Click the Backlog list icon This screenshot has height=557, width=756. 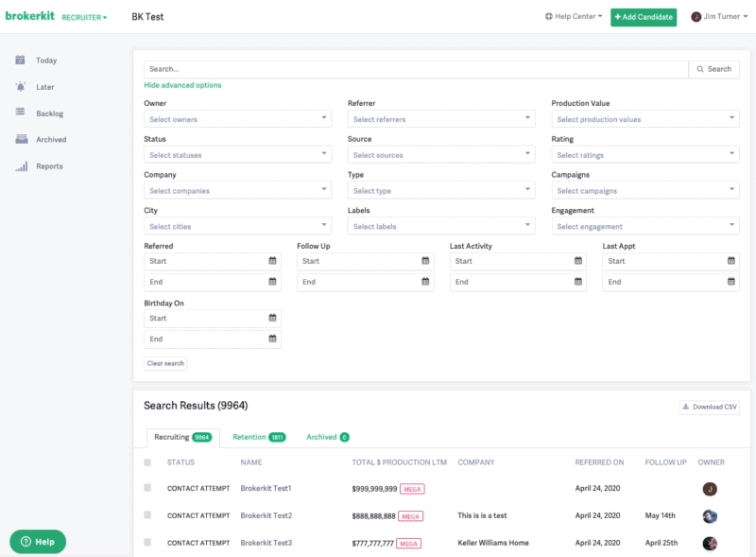20,112
